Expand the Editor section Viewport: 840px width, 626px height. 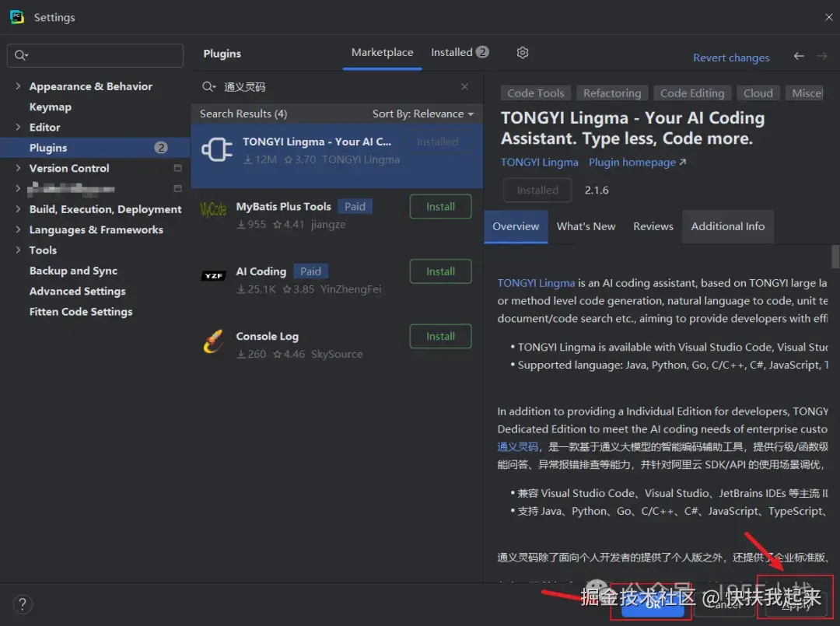coord(18,127)
